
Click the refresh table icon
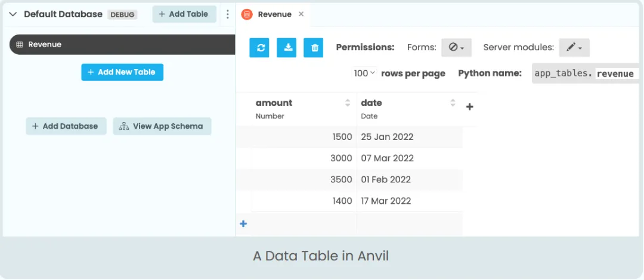261,48
